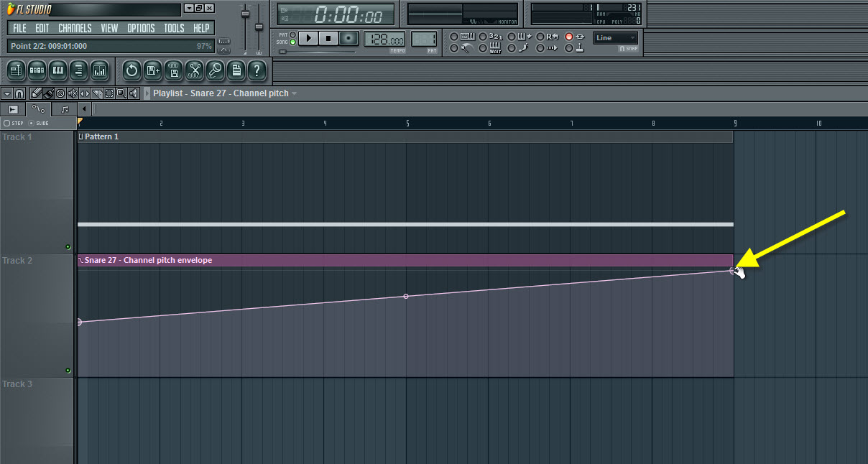
Task: Click the Record button
Action: click(x=348, y=38)
